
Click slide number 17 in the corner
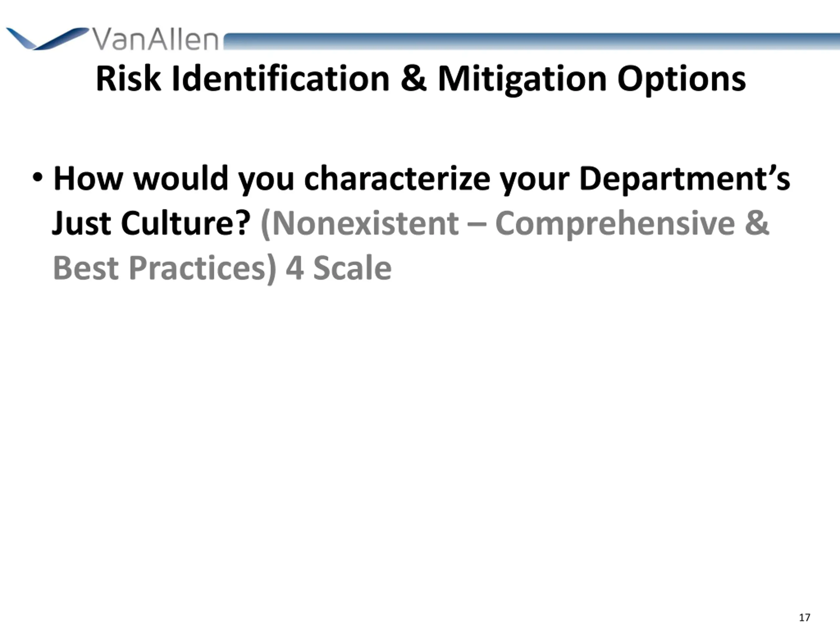pyautogui.click(x=804, y=618)
